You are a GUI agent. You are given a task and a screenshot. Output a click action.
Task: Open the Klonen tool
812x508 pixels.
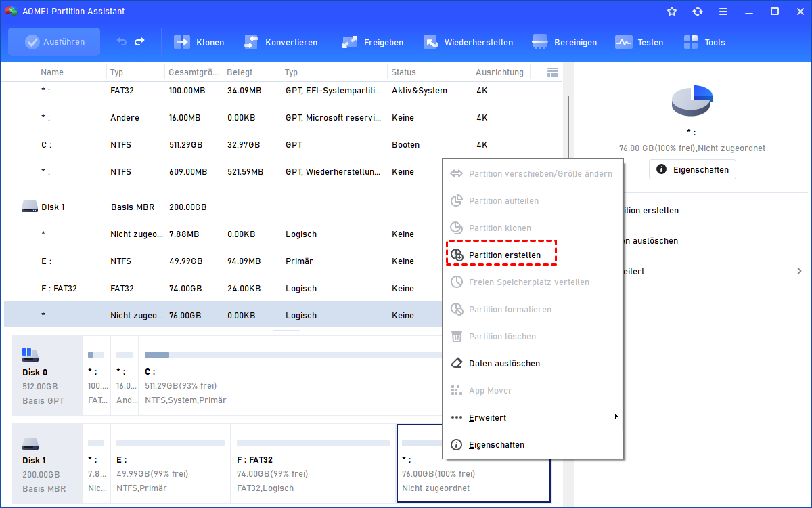199,42
